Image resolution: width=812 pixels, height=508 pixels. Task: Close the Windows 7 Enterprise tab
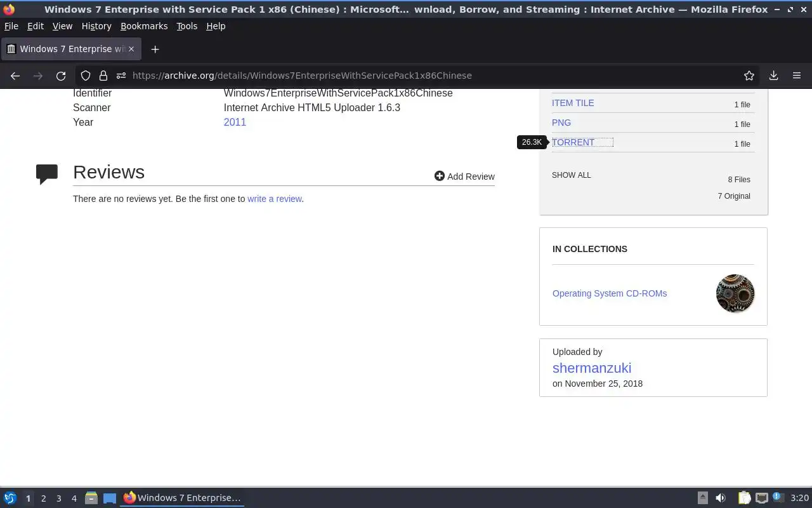(x=131, y=49)
